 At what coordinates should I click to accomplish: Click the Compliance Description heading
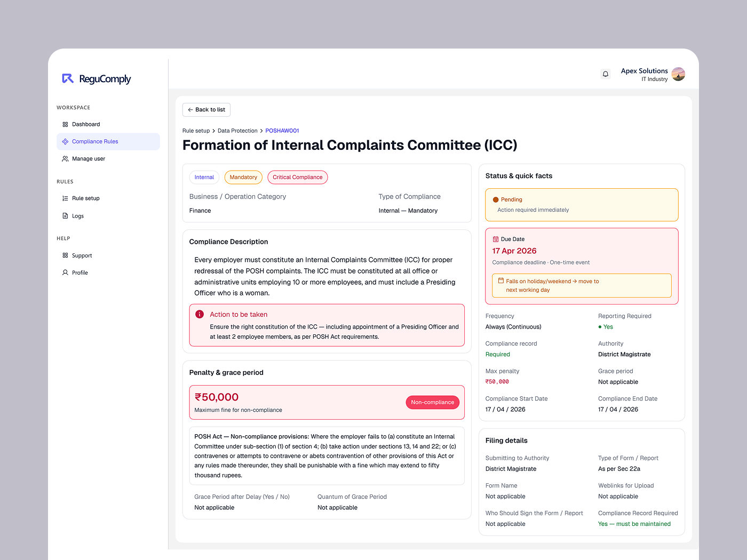(x=228, y=242)
